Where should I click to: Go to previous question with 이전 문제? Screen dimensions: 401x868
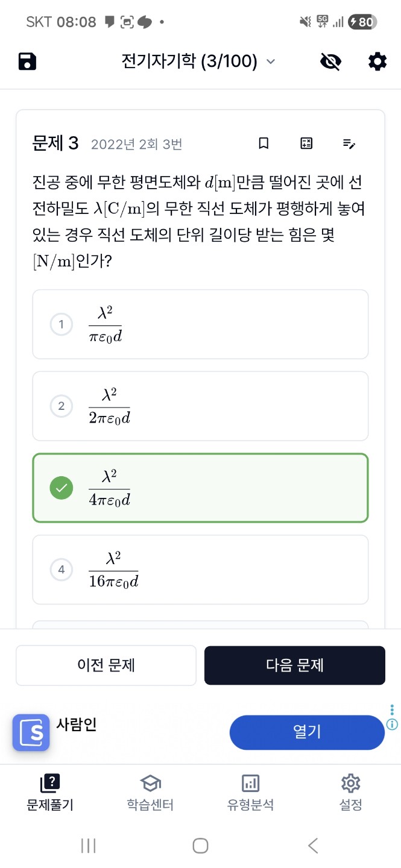click(106, 665)
